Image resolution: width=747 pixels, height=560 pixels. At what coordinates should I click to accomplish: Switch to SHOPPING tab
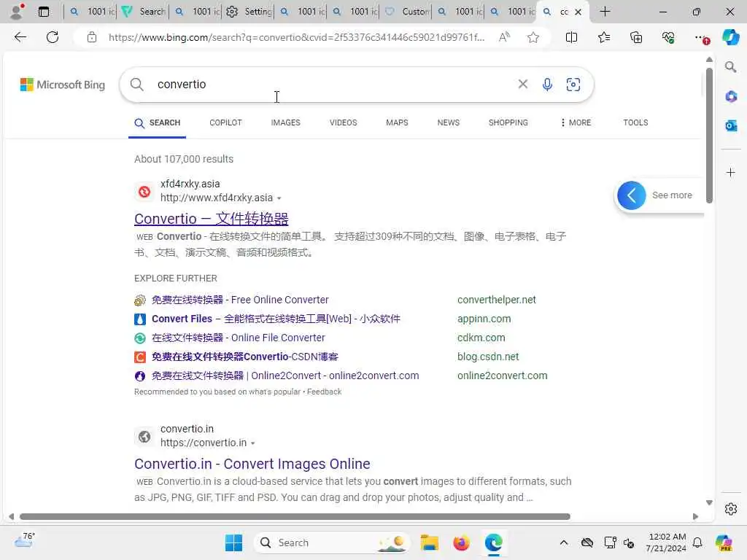tap(508, 122)
